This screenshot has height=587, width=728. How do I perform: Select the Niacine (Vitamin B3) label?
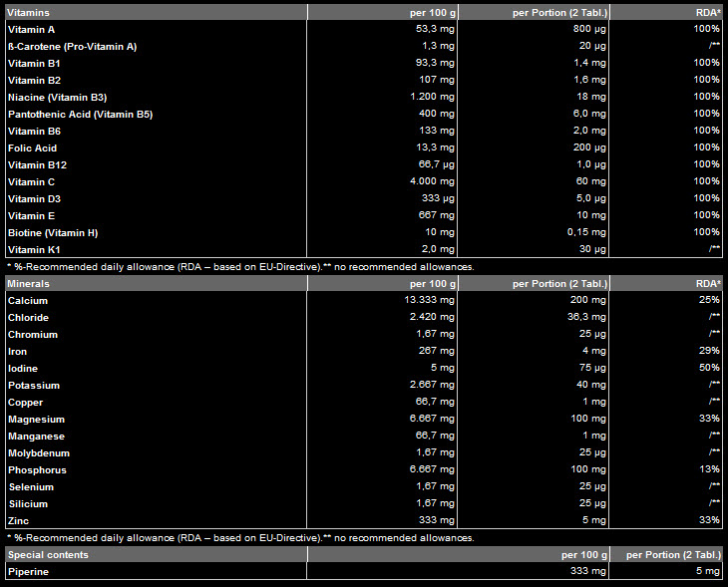(x=57, y=98)
